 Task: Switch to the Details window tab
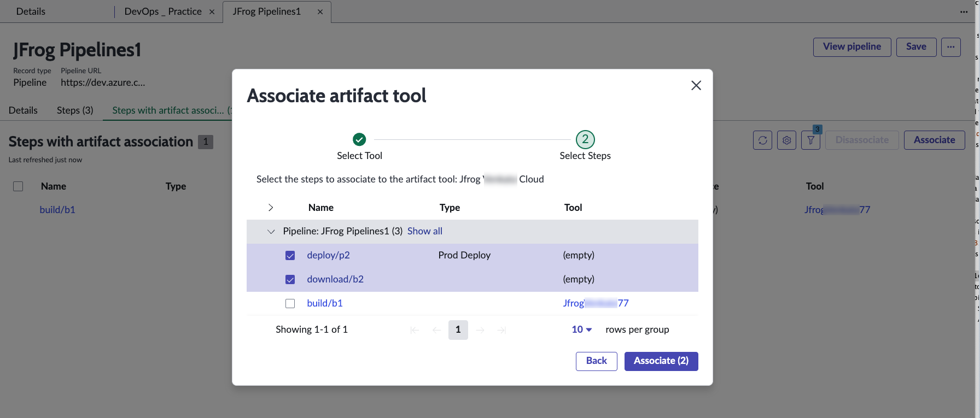point(31,11)
